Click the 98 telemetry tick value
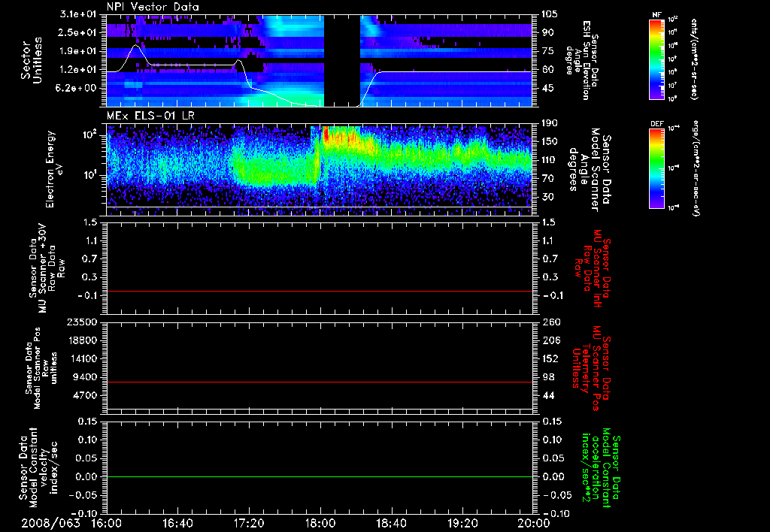This screenshot has height=532, width=770. (548, 377)
